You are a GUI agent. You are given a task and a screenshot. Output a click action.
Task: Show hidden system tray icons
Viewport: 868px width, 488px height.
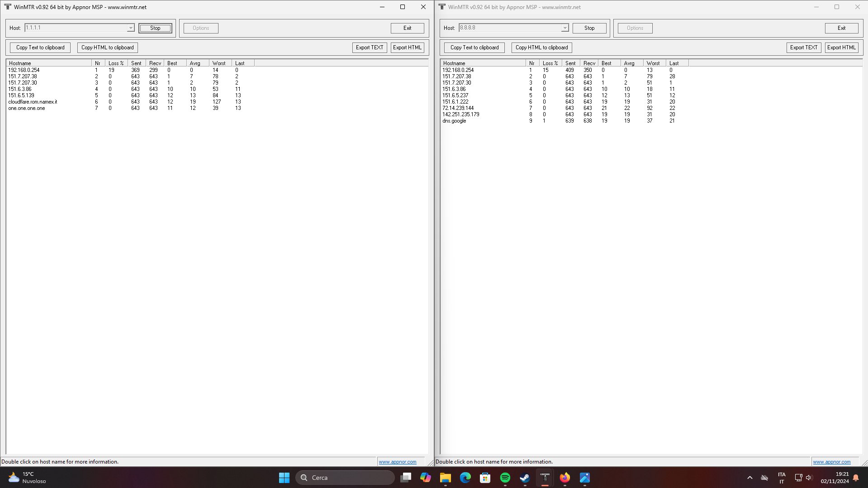point(749,478)
